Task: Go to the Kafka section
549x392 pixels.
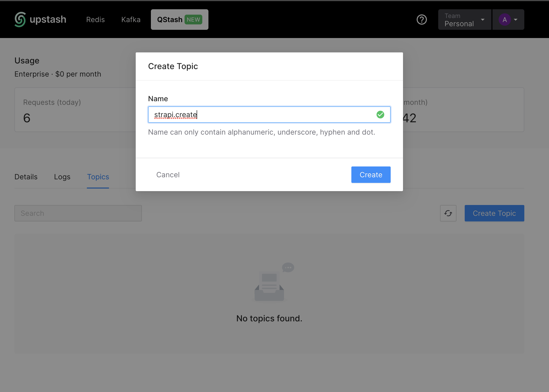Action: point(131,20)
